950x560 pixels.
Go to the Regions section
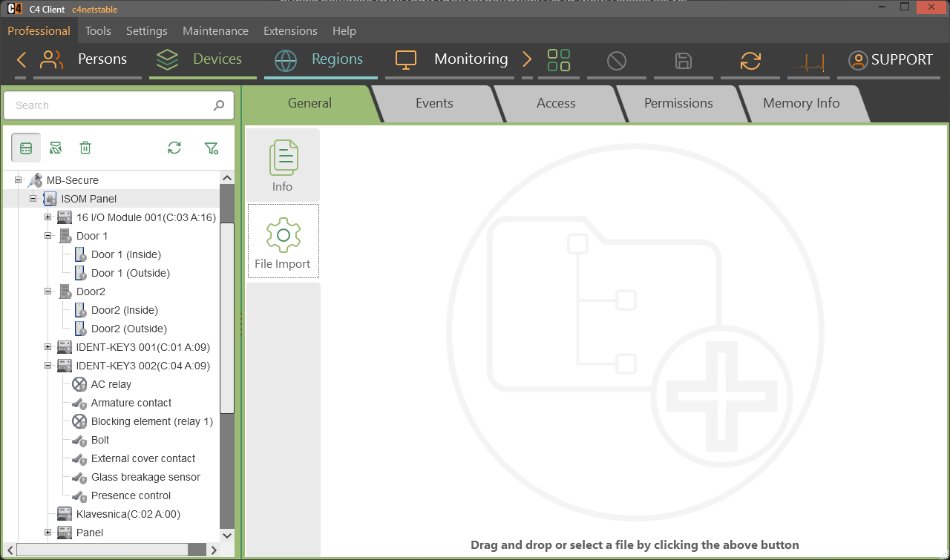click(x=321, y=59)
